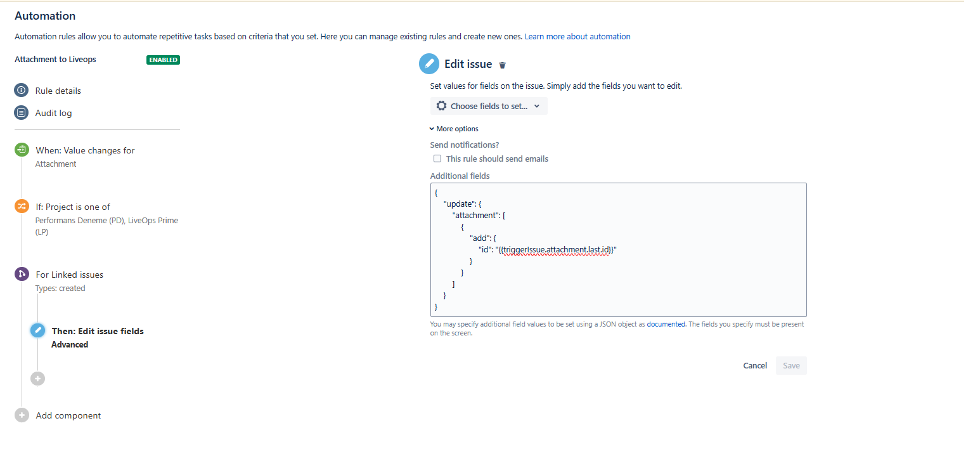
Task: Select the purple branch icon for Linked issues
Action: point(22,275)
